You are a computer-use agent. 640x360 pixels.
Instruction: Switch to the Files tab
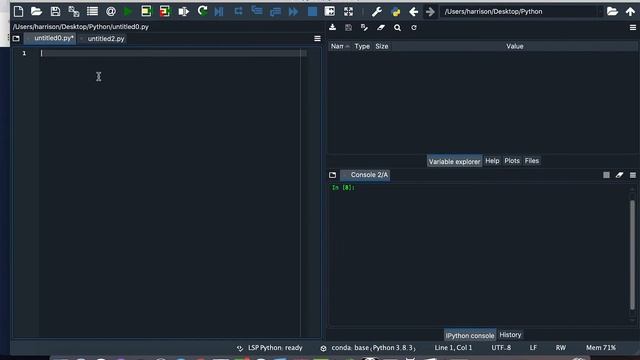click(532, 161)
